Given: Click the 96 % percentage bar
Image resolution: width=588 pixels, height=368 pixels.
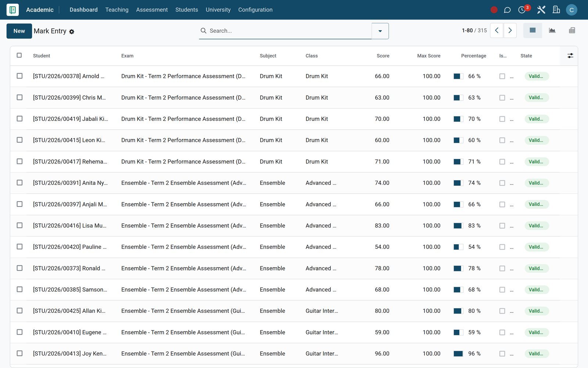Looking at the screenshot, I should pyautogui.click(x=458, y=354).
